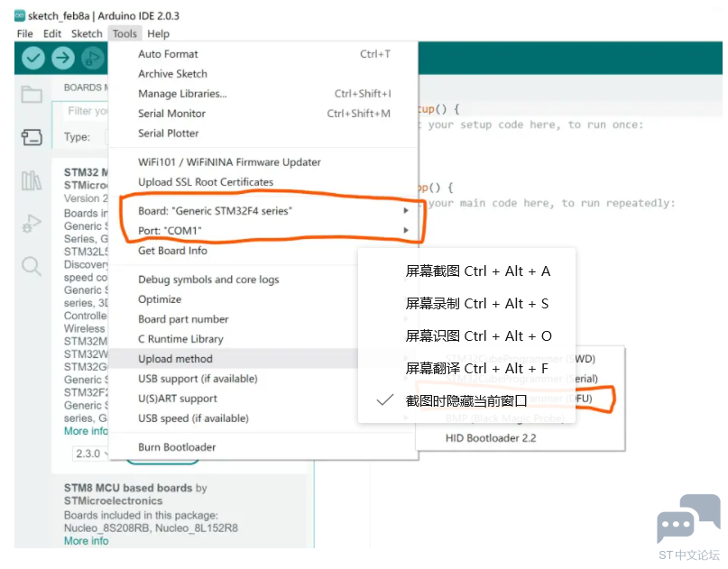Open the Optimize submenu

[234, 299]
